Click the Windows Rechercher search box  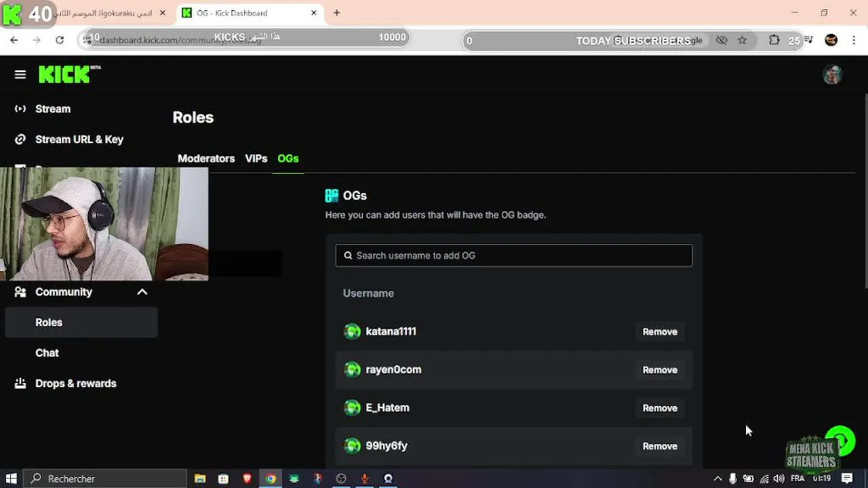(105, 479)
